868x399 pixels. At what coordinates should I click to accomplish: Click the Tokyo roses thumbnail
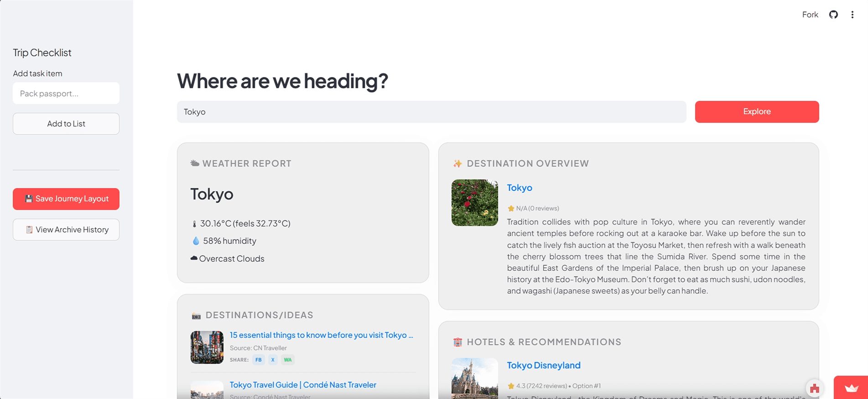[475, 203]
